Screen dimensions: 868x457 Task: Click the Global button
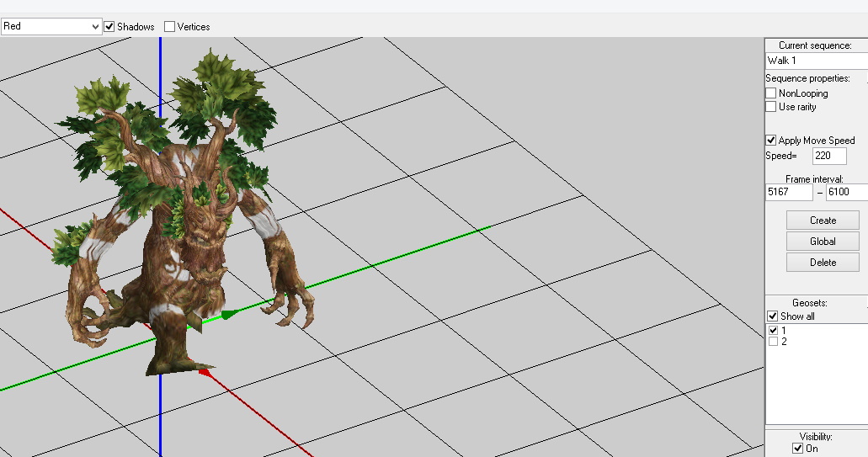(823, 242)
